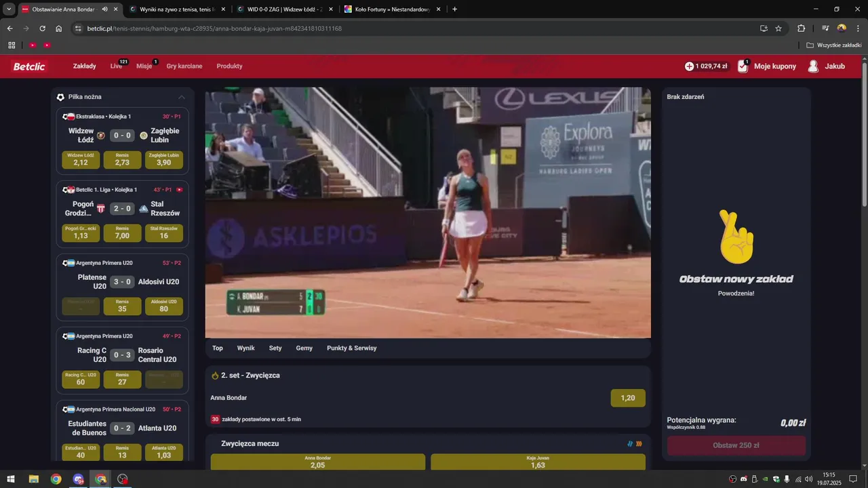Switch to the Top market tab
This screenshot has width=868, height=488.
218,348
